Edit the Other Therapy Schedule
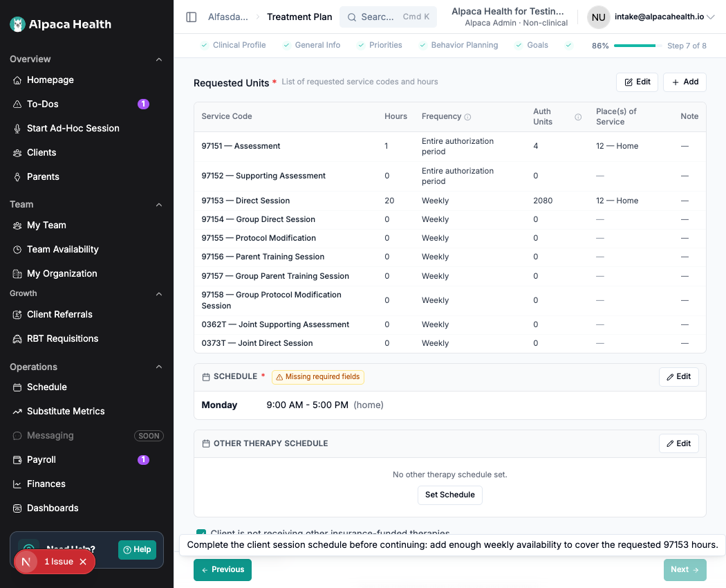726x588 pixels. tap(679, 443)
